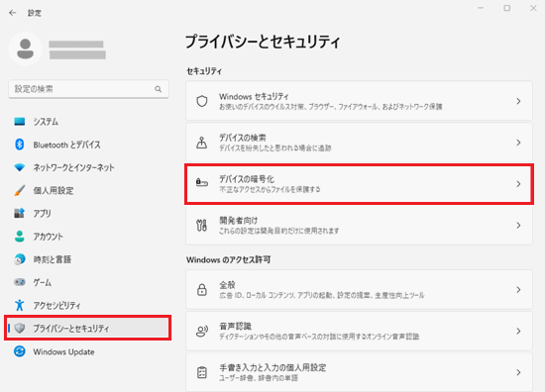Open アクセシビリティ settings
Image resolution: width=545 pixels, height=392 pixels.
pos(88,305)
